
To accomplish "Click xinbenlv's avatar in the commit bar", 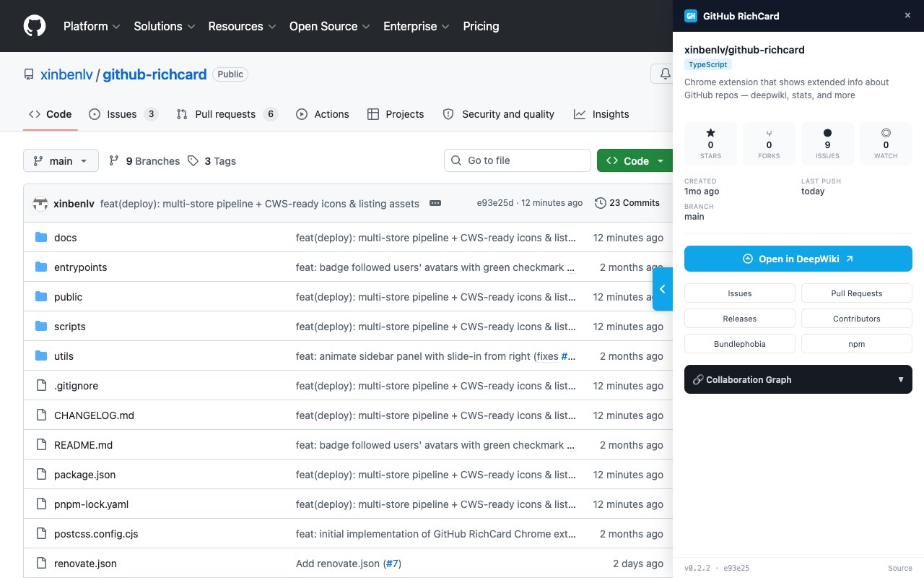I will (x=40, y=204).
